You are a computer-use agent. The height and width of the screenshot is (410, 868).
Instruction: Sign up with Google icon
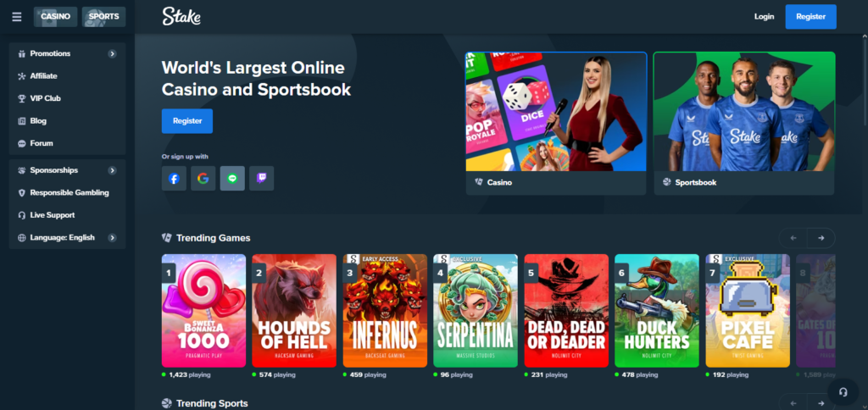[203, 179]
